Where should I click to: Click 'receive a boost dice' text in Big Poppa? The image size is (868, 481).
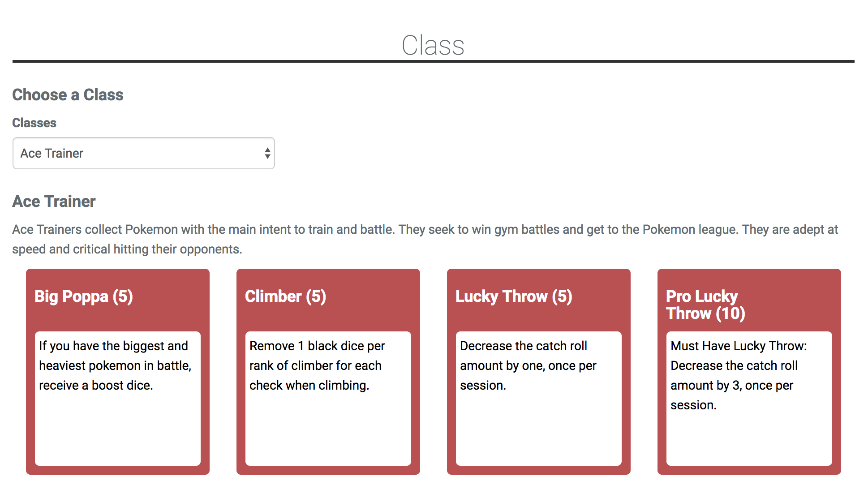point(96,385)
